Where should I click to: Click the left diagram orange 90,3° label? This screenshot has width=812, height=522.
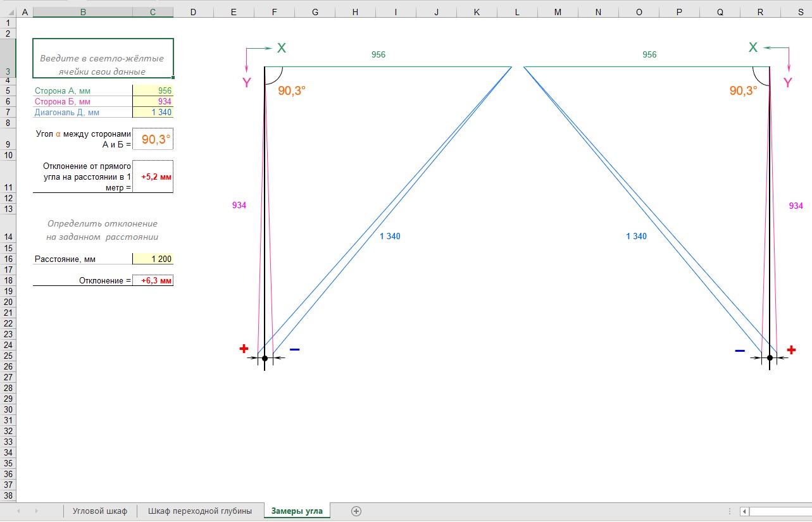click(x=292, y=90)
